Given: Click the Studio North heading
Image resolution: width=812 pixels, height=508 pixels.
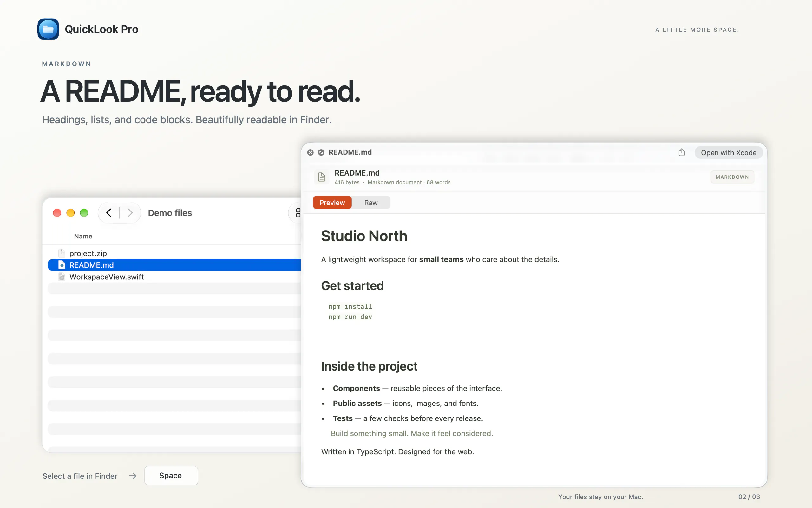Looking at the screenshot, I should 364,236.
